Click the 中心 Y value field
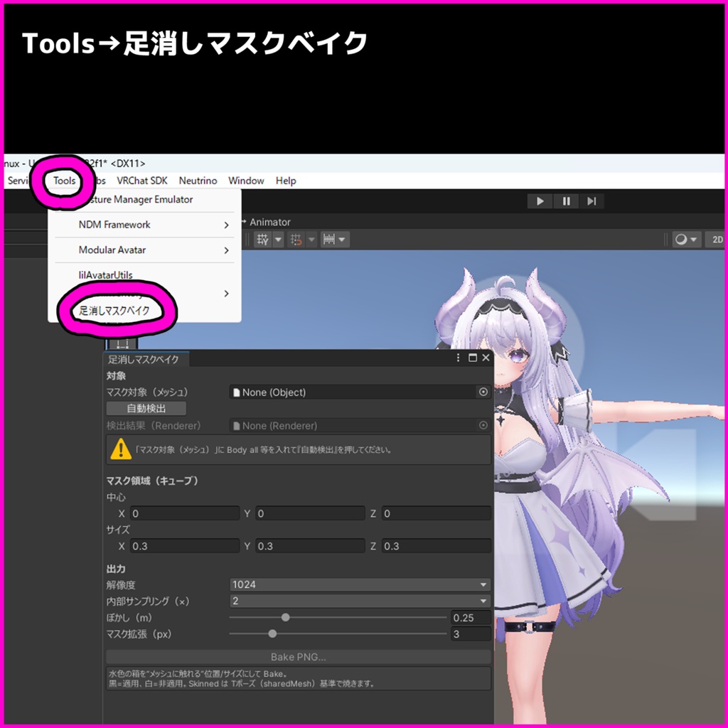Screen dimensions: 728x728 point(310,513)
